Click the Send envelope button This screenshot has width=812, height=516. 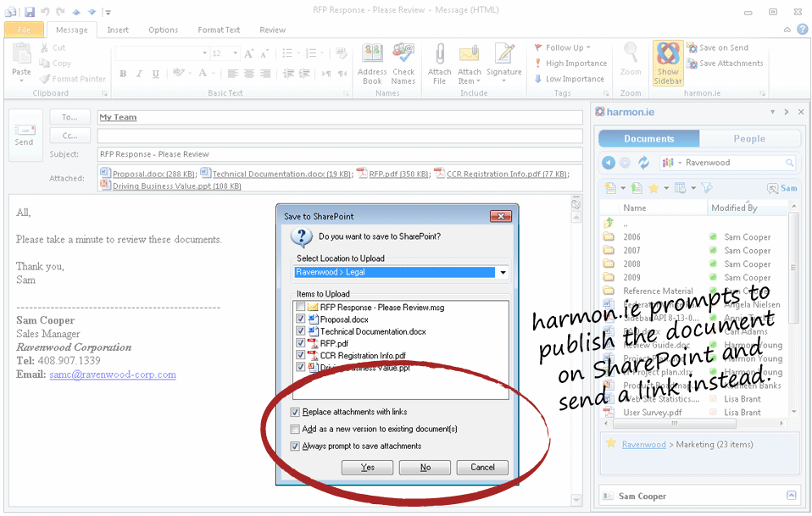coord(25,135)
